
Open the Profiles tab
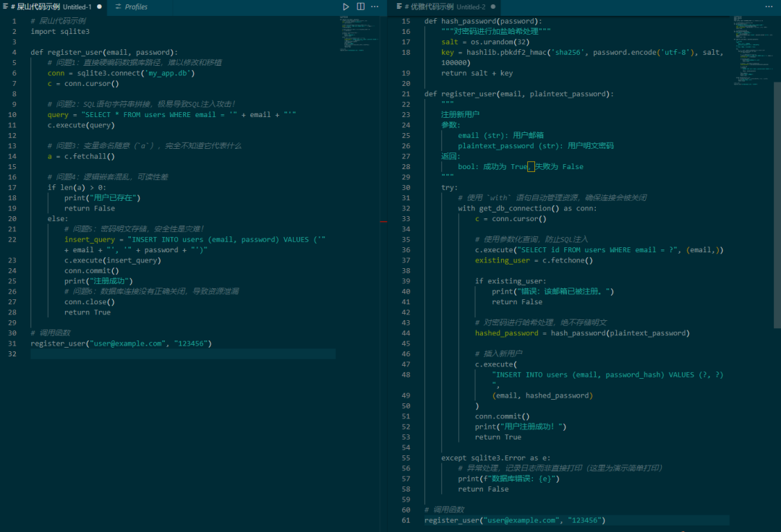[135, 7]
